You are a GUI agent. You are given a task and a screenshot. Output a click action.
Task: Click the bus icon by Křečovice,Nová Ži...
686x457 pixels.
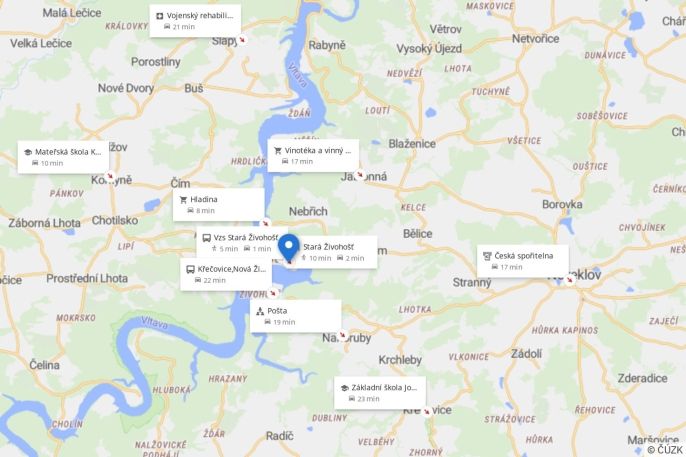[x=190, y=269]
